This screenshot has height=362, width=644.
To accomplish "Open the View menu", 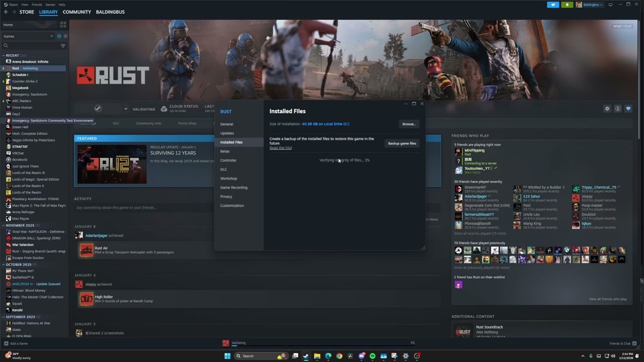I will tap(25, 5).
